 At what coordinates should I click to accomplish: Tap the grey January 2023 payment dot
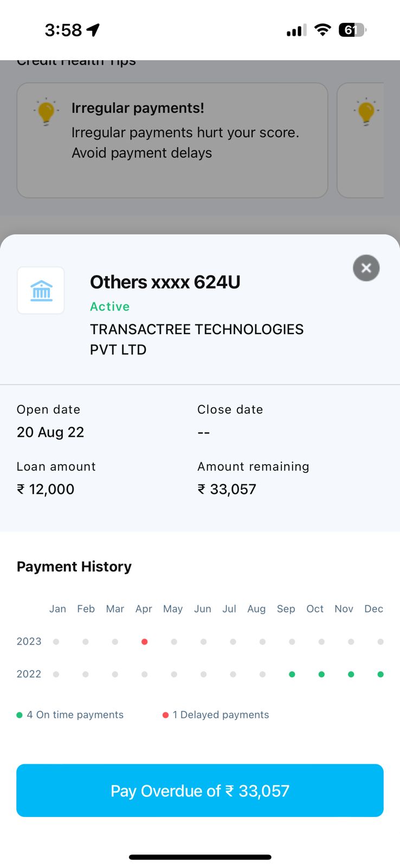coord(56,642)
